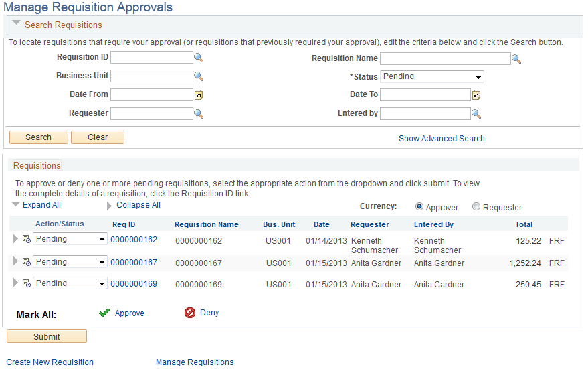The image size is (588, 369).
Task: Go to Manage Requisitions link
Action: (x=195, y=362)
